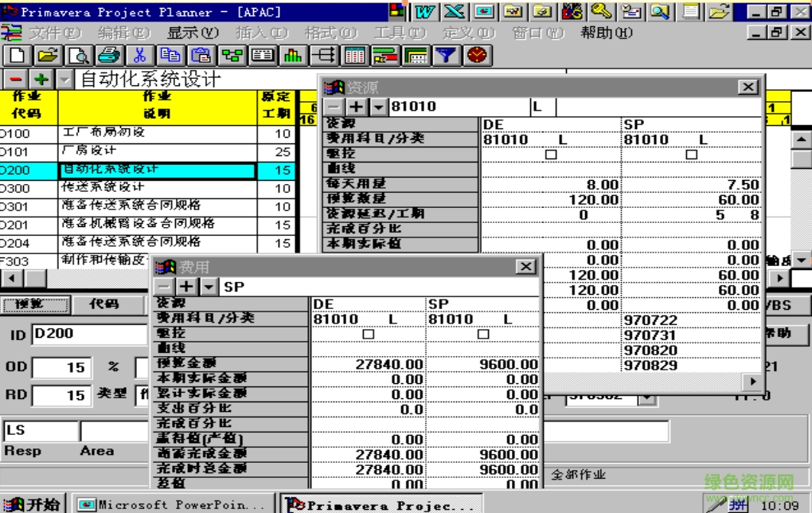Switch to the 预算 tab

point(35,304)
